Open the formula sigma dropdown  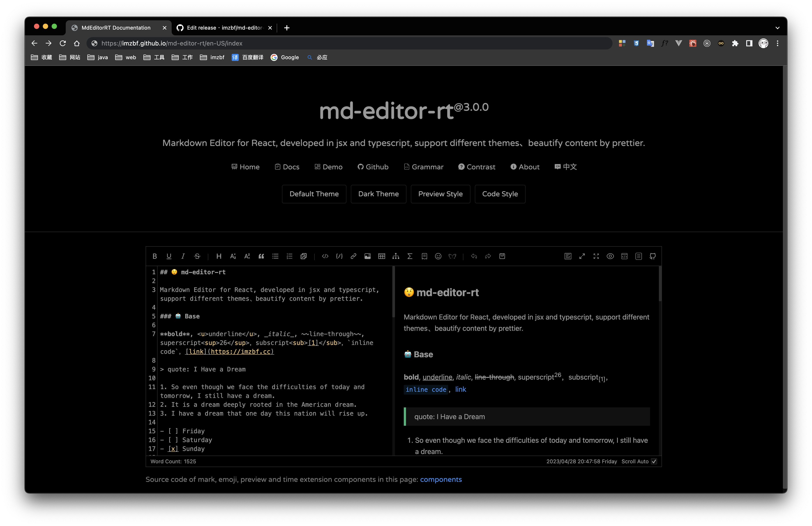[410, 256]
